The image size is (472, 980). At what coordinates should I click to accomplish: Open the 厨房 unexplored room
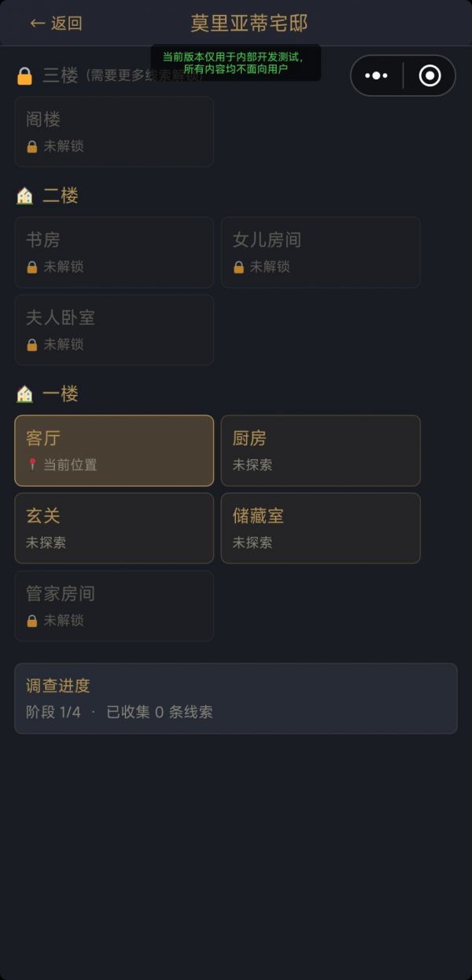(321, 450)
